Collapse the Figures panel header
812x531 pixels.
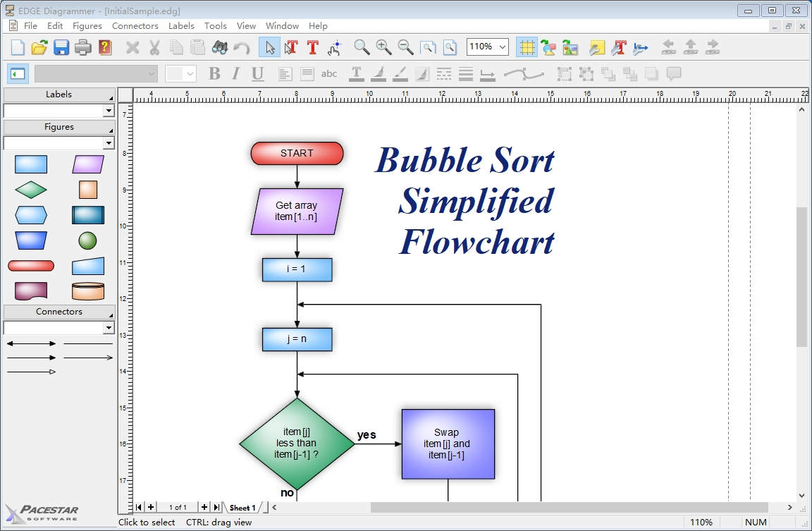(59, 127)
